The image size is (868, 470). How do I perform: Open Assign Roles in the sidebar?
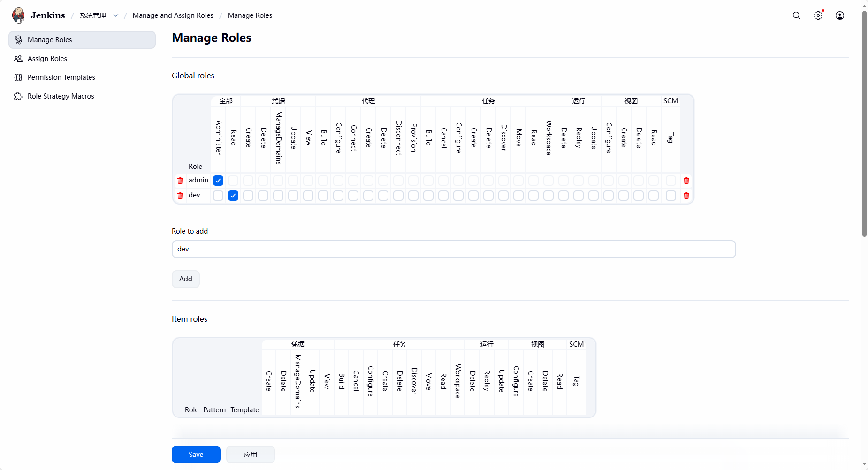47,59
